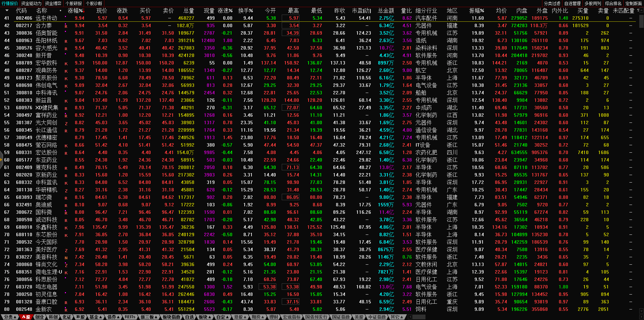
Task: Click the bottom tab bar scroll-left arrow
Action: click(410, 317)
